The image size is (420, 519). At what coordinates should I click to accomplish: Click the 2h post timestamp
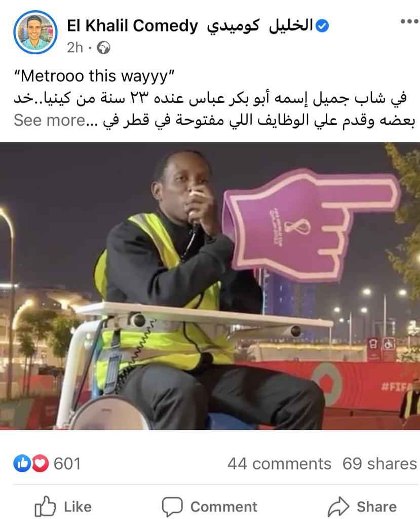[75, 48]
